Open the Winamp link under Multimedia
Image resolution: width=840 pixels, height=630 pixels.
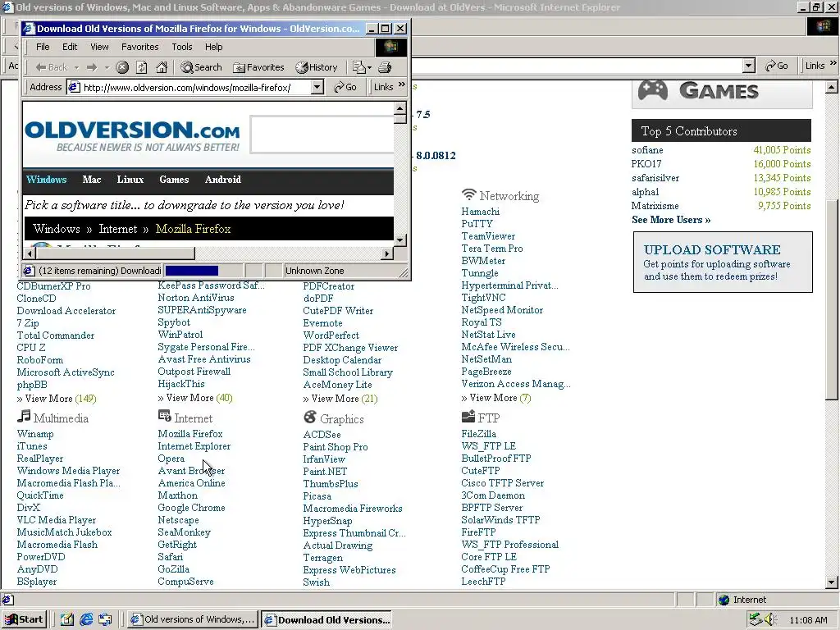(x=35, y=434)
